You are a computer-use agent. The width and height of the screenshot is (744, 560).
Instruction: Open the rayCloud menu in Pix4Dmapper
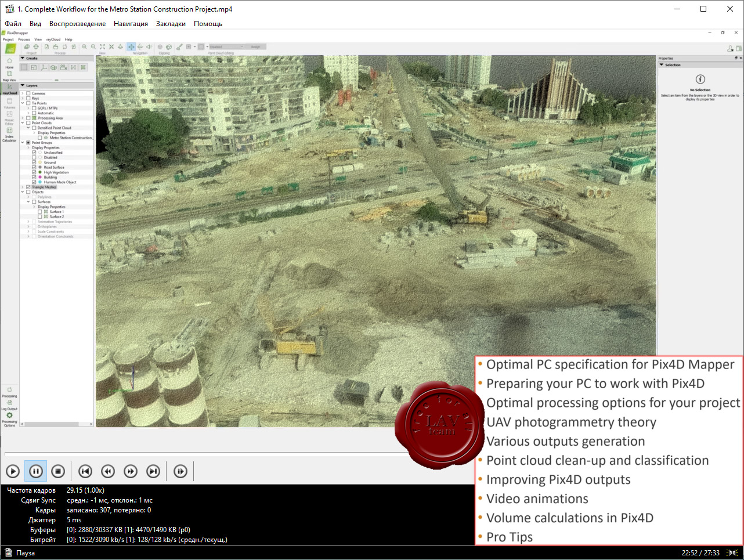pos(53,39)
